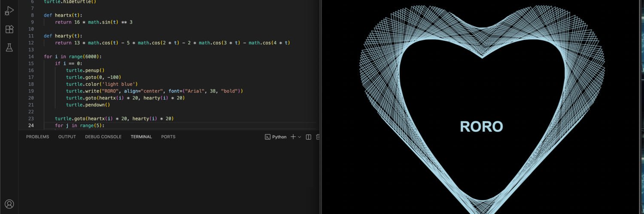This screenshot has height=214, width=644.
Task: Kill the terminal with the trash icon
Action: point(318,137)
